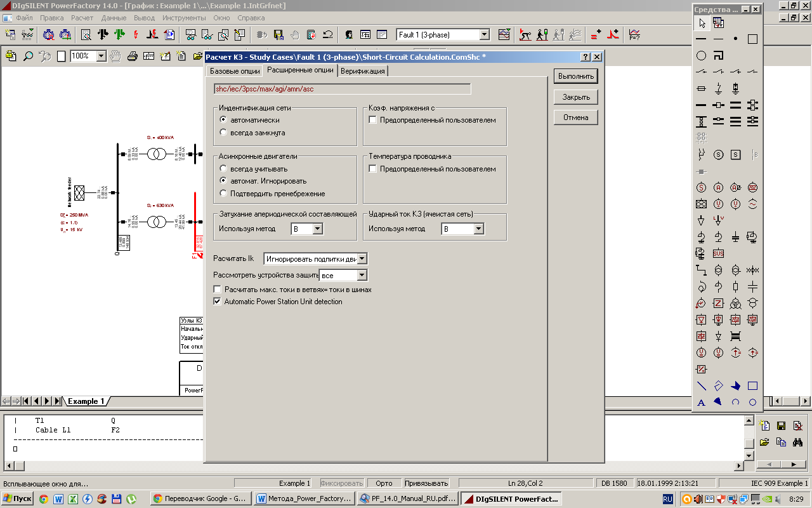Open the 'Инструменты' menu
The height and width of the screenshot is (508, 812).
[x=184, y=18]
